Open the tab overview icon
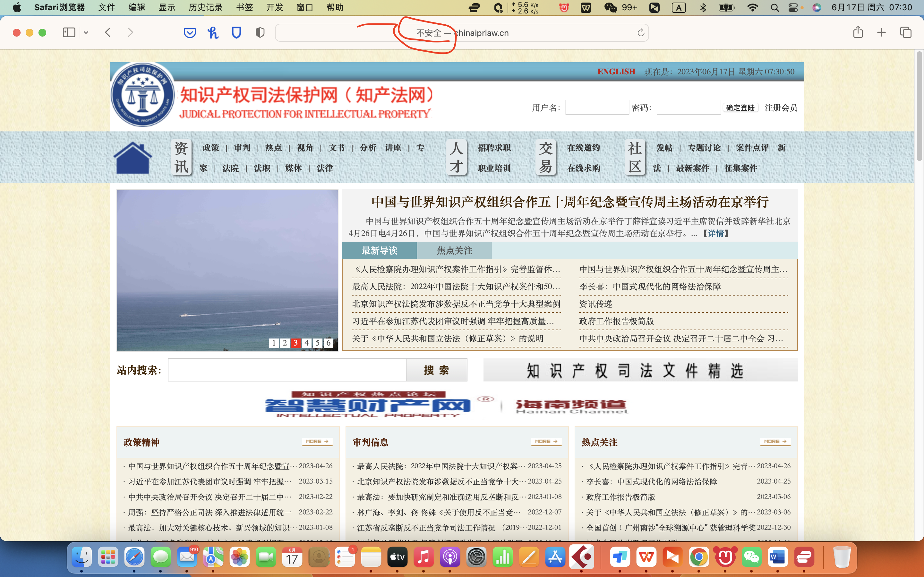Screen dimensions: 924x577 [906, 32]
